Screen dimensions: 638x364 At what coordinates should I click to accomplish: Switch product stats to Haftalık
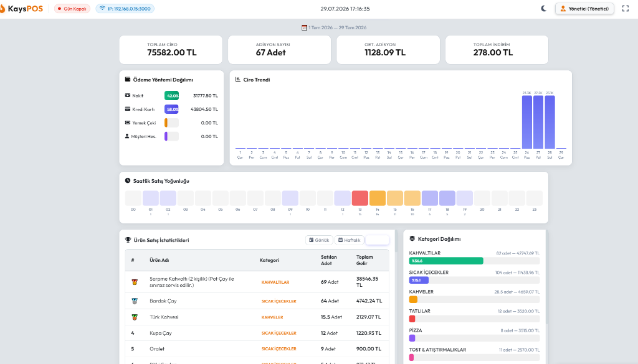pyautogui.click(x=350, y=240)
